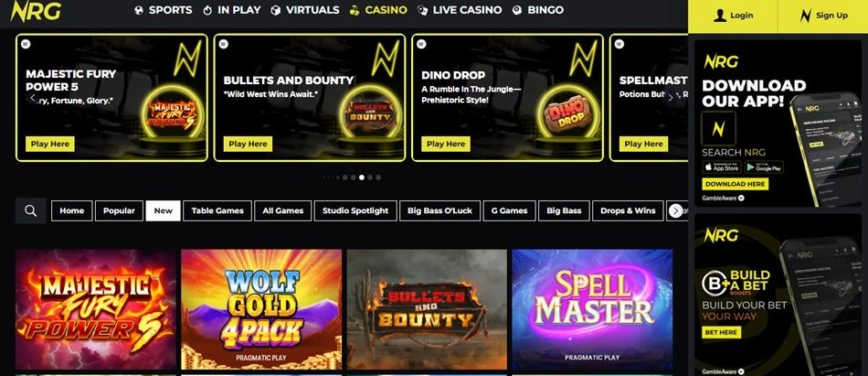
Task: Click the NRG logo in header
Action: point(36,11)
